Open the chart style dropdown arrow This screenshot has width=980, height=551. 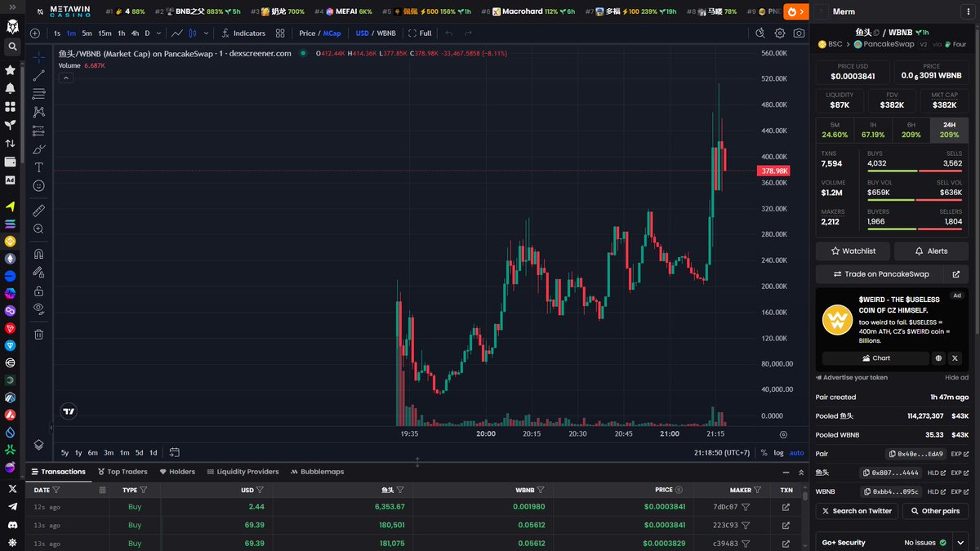pyautogui.click(x=205, y=33)
